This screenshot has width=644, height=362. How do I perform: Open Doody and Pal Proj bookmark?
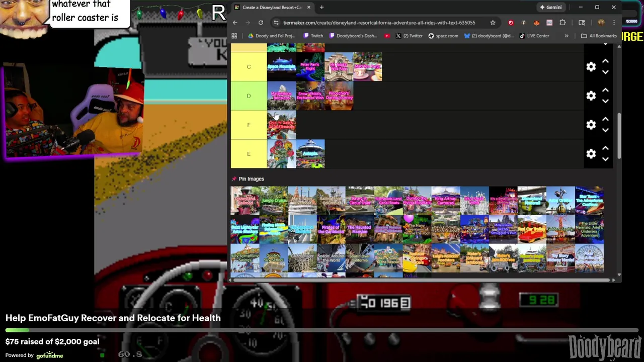point(272,36)
